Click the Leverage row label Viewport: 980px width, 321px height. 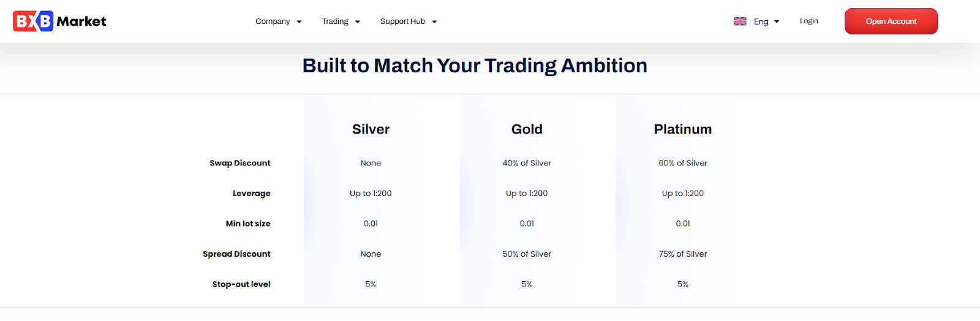point(251,194)
